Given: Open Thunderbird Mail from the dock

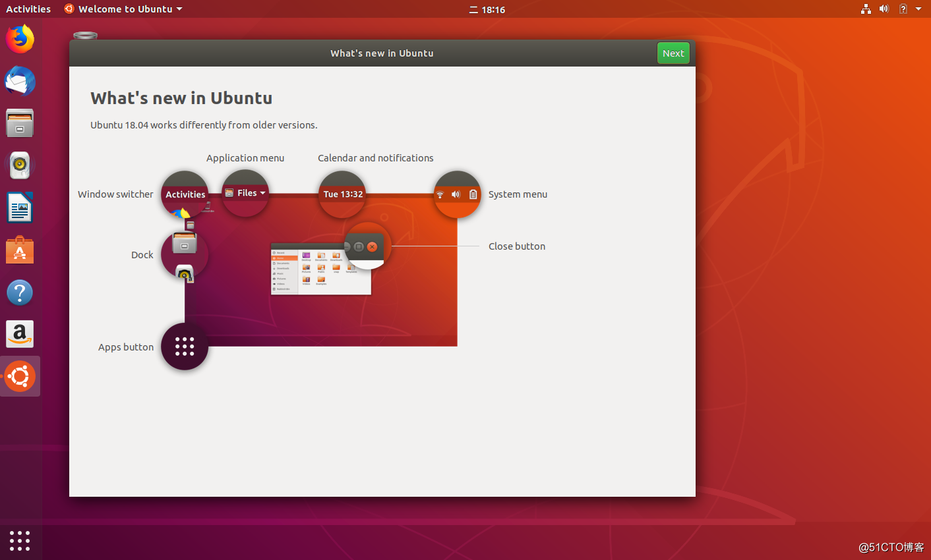Looking at the screenshot, I should click(x=20, y=81).
